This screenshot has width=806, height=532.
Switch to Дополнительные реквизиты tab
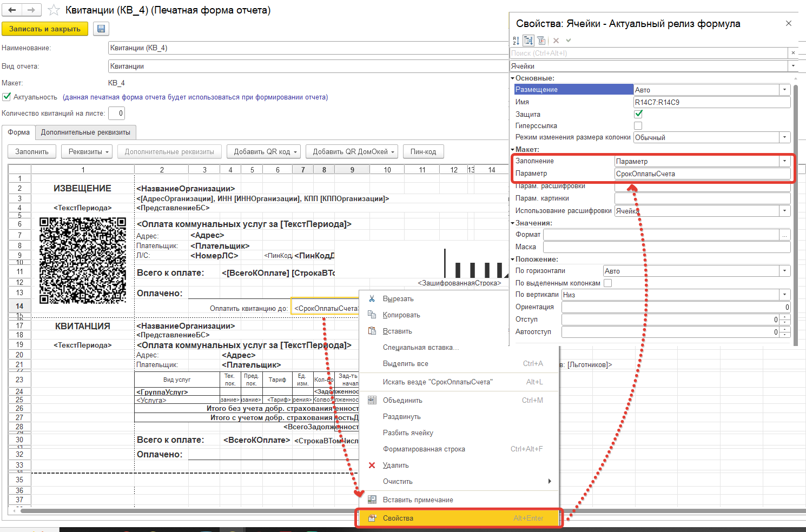click(85, 132)
